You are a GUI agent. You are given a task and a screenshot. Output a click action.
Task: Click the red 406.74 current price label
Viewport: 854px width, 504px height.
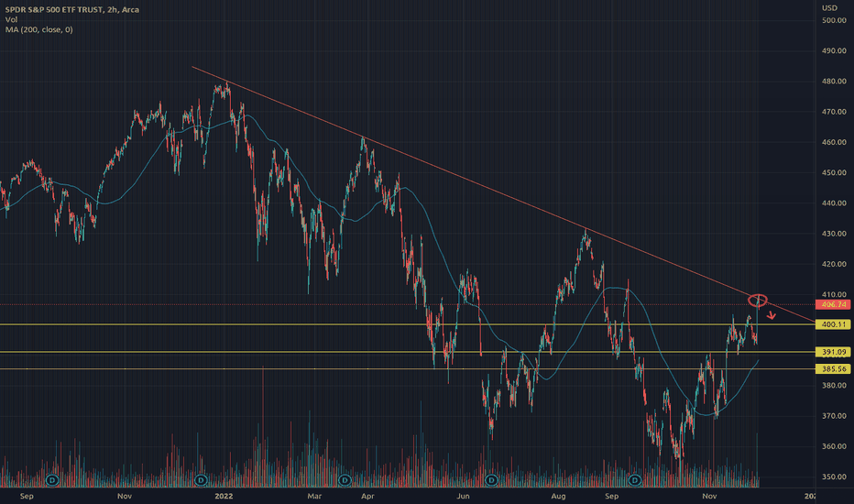[833, 304]
